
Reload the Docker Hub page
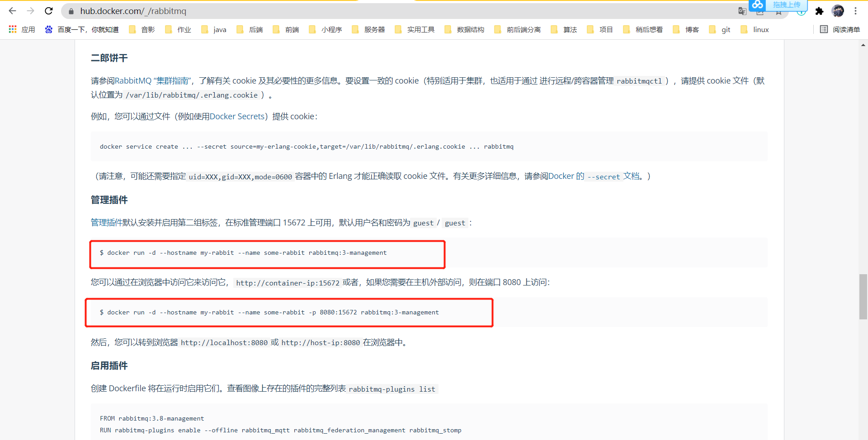[x=49, y=11]
